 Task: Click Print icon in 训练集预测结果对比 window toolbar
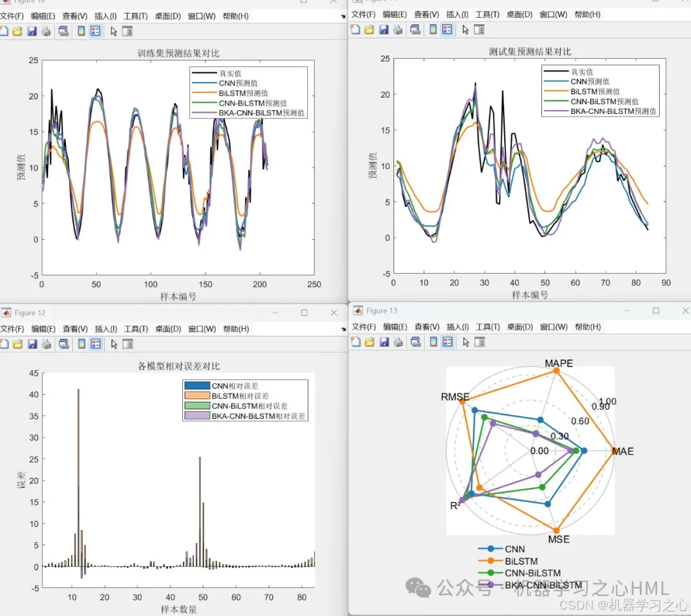pos(46,31)
